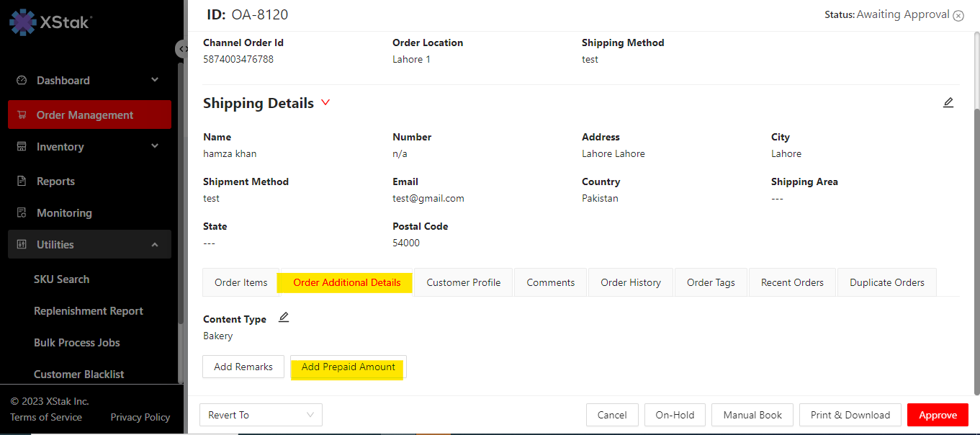This screenshot has height=435, width=980.
Task: Click the Reports document icon in sidebar
Action: [22, 181]
